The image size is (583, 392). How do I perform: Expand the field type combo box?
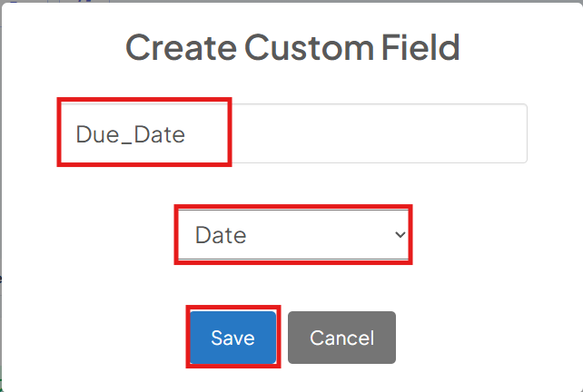pyautogui.click(x=293, y=234)
